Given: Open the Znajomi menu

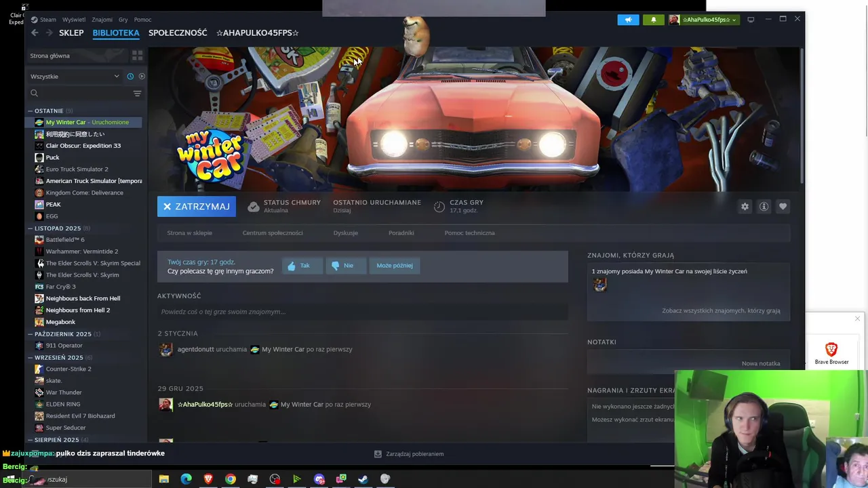Looking at the screenshot, I should (x=102, y=20).
